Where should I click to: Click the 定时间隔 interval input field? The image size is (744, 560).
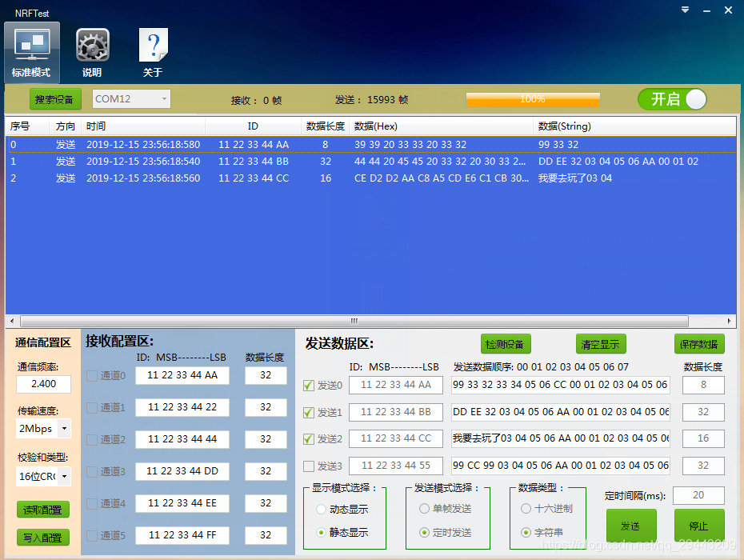coord(698,495)
